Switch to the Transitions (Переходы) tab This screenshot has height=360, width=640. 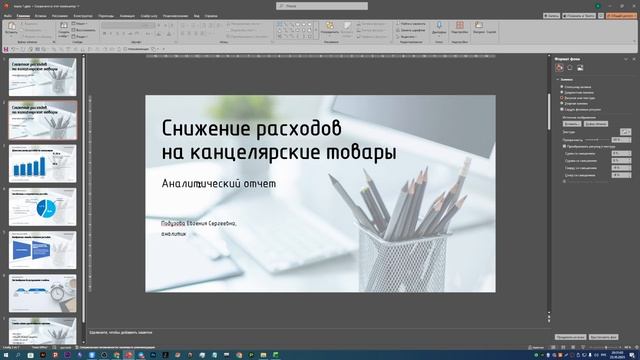[106, 16]
